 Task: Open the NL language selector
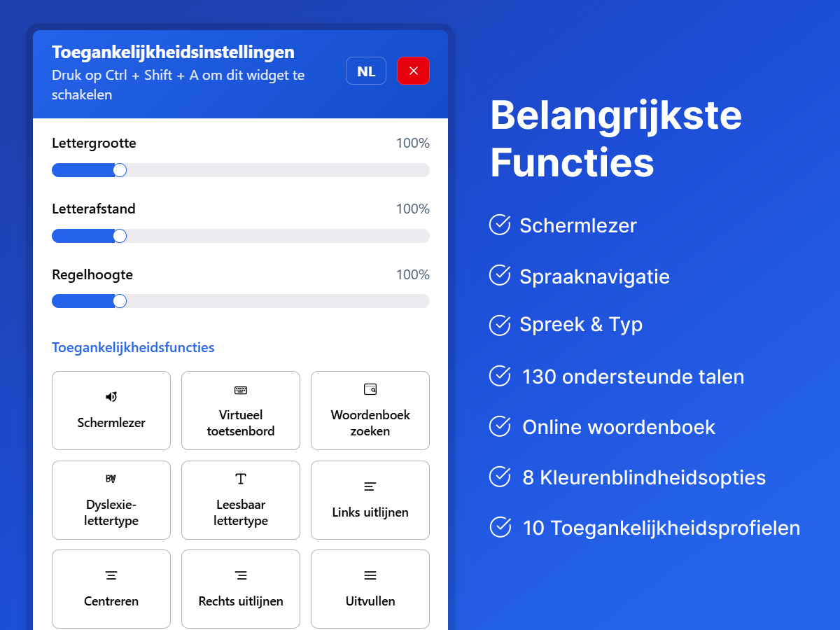point(366,71)
